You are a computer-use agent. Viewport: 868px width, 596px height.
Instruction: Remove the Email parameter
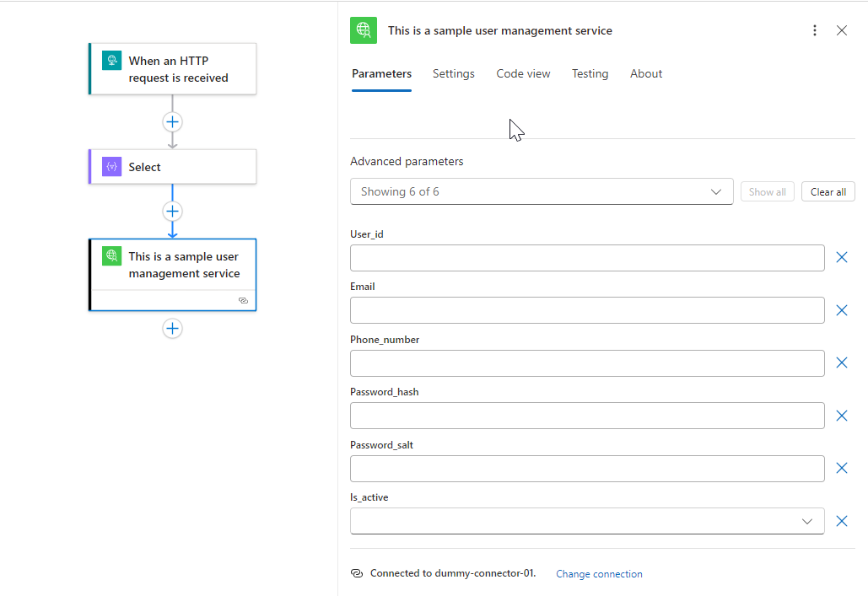coord(841,310)
